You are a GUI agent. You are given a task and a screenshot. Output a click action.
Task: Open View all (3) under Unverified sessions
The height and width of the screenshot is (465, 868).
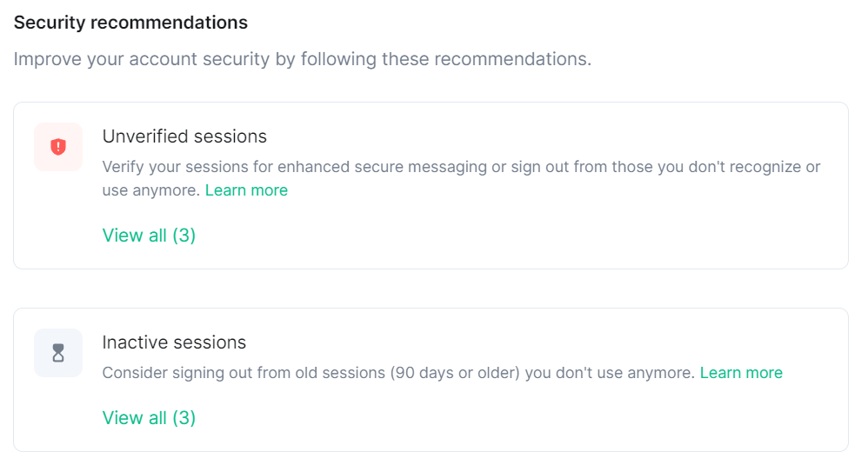(149, 236)
